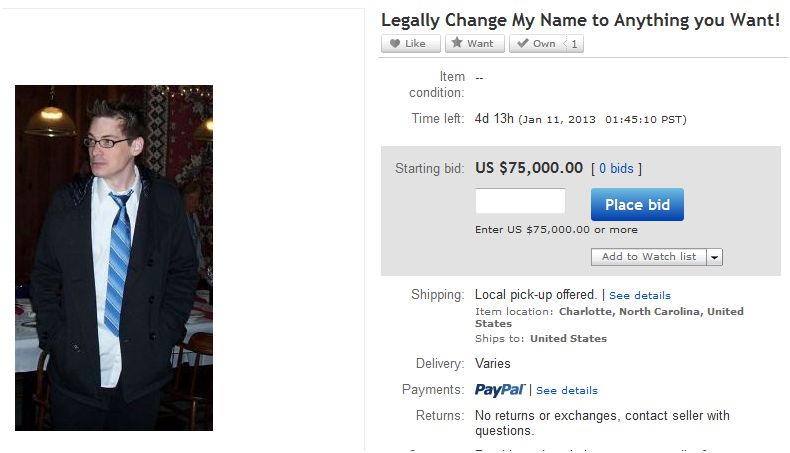Click the heart icon on Like button
Viewport: 790px width, 453px height.
coord(395,43)
